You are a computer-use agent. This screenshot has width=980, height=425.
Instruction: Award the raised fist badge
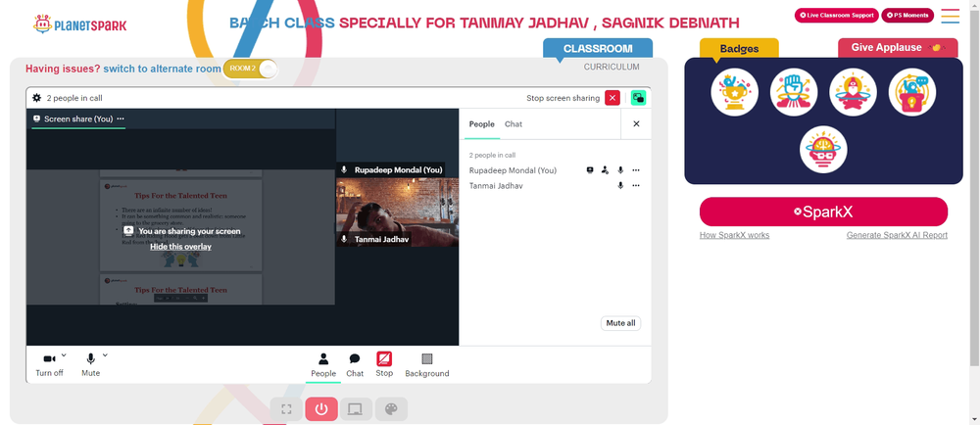click(x=794, y=92)
